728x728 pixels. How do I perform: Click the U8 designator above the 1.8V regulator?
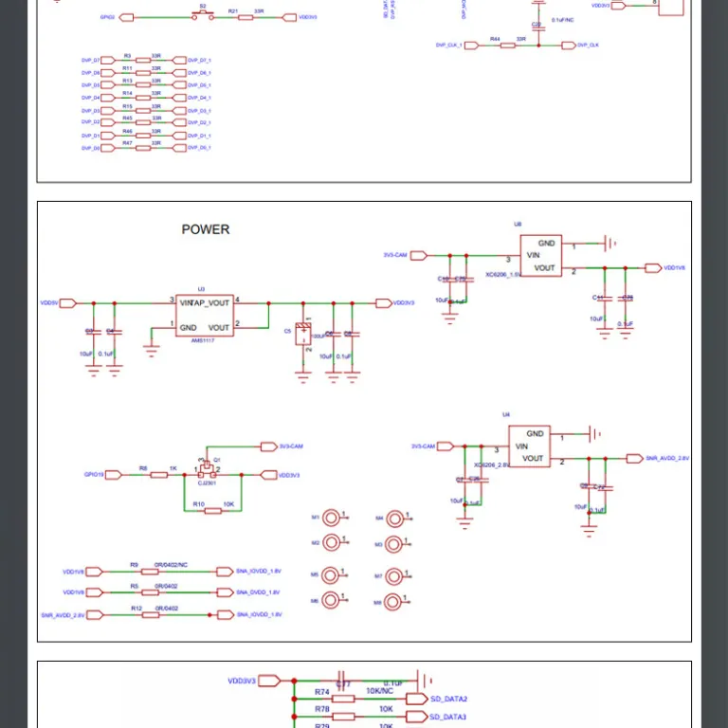(518, 225)
